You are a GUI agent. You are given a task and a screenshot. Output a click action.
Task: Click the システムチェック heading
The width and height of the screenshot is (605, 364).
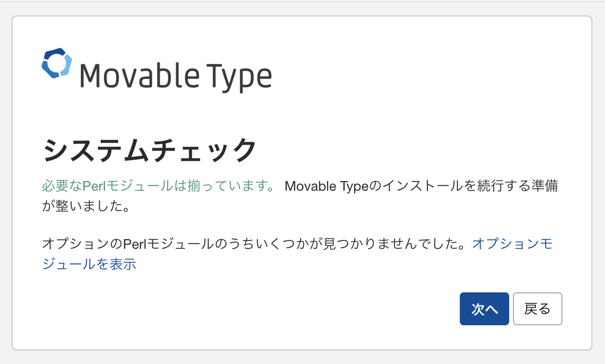click(x=149, y=151)
